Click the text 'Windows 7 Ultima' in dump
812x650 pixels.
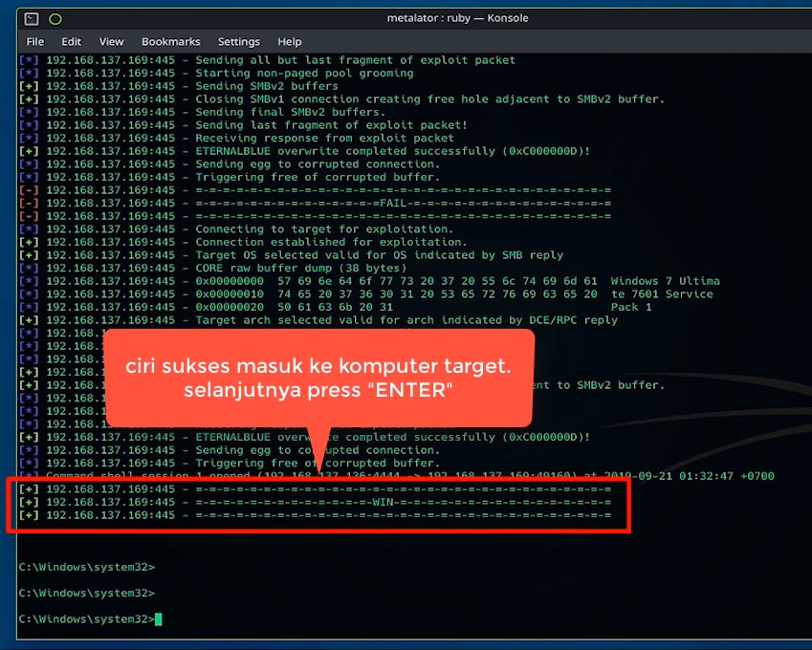(666, 281)
